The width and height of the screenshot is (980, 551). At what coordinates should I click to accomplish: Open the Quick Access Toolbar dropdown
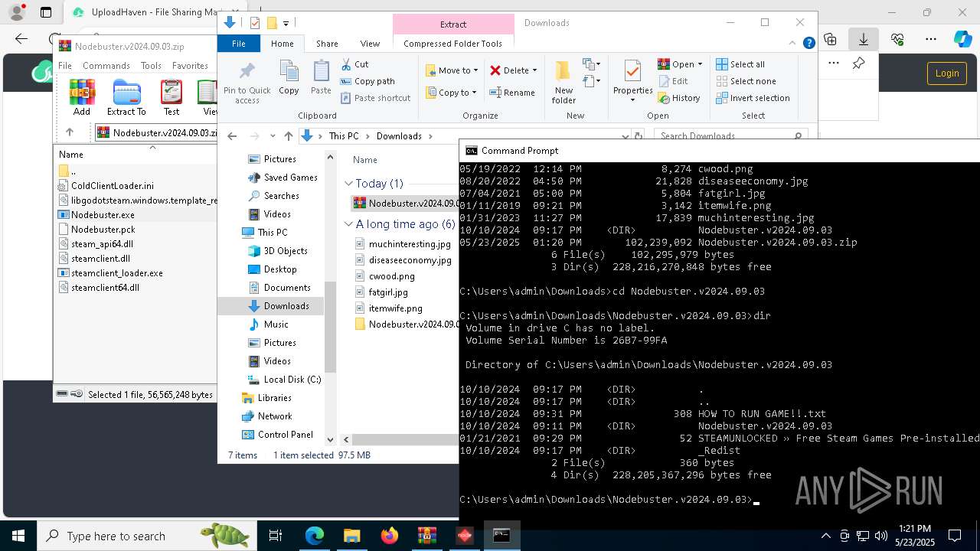click(x=286, y=23)
